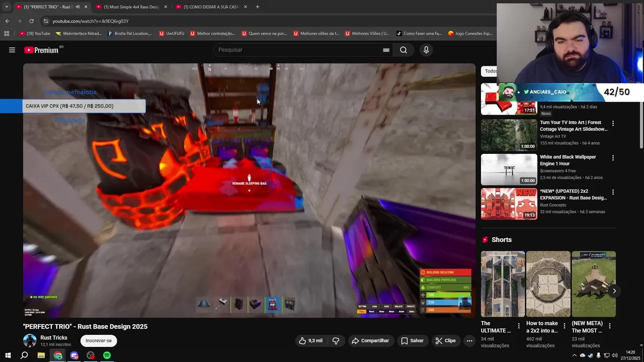Open a new browser tab

257,7
